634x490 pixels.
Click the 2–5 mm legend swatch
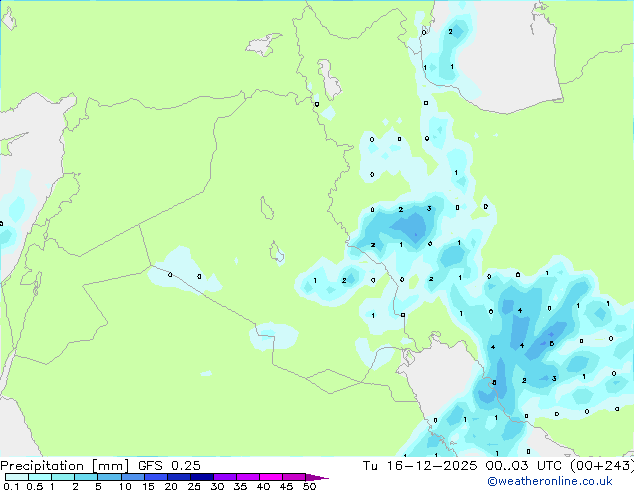coord(86,477)
